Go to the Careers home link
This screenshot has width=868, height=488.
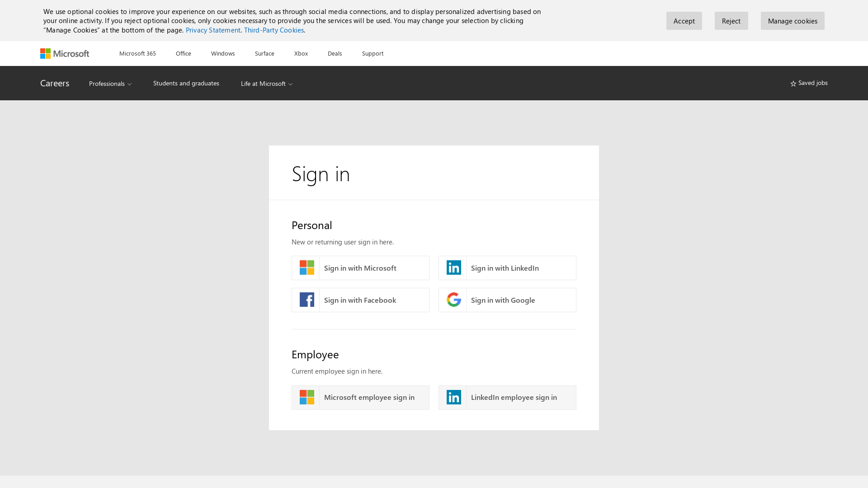click(x=55, y=83)
